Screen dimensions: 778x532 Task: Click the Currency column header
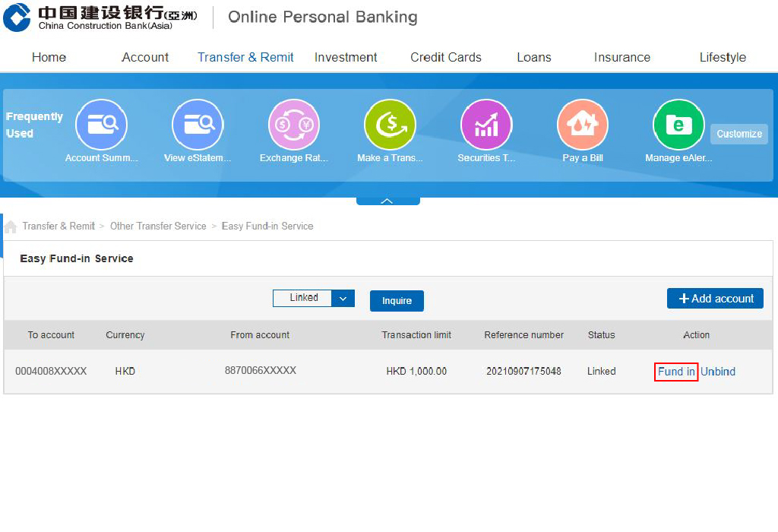click(x=125, y=335)
